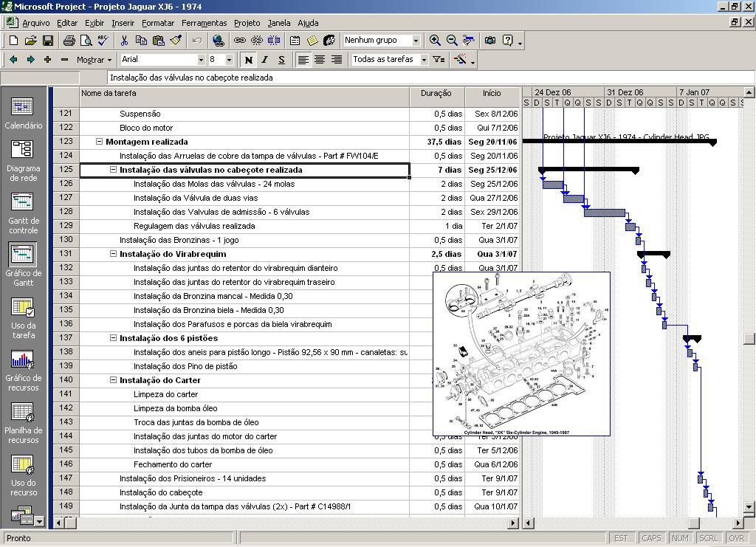The width and height of the screenshot is (756, 547).
Task: Click the Zoom In magnifier icon
Action: coord(436,41)
